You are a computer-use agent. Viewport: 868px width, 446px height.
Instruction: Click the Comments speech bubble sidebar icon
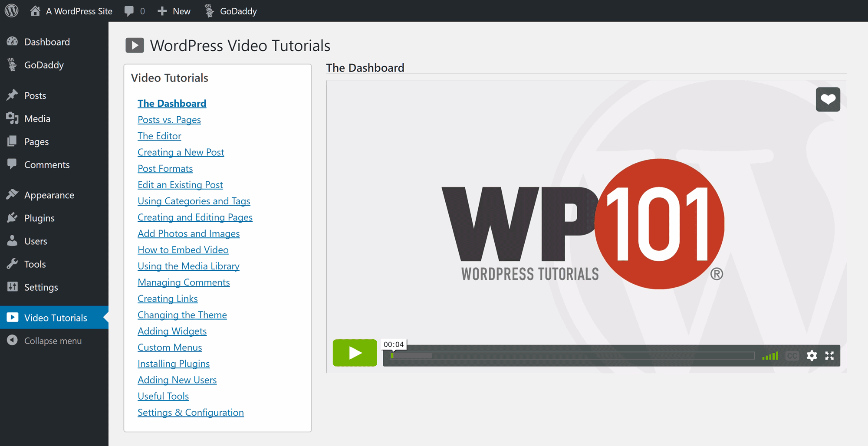12,164
